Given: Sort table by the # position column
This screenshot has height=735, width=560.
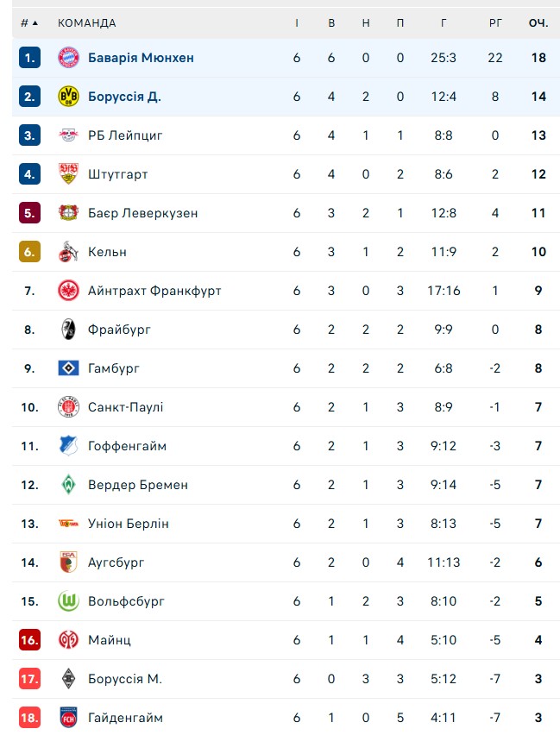Looking at the screenshot, I should click(x=29, y=22).
